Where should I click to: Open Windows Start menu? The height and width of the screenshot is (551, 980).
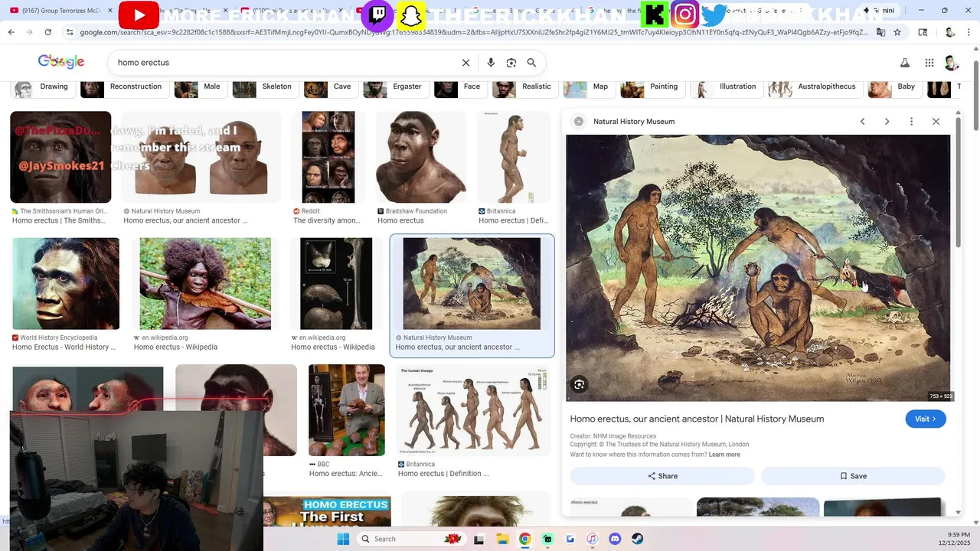point(343,539)
